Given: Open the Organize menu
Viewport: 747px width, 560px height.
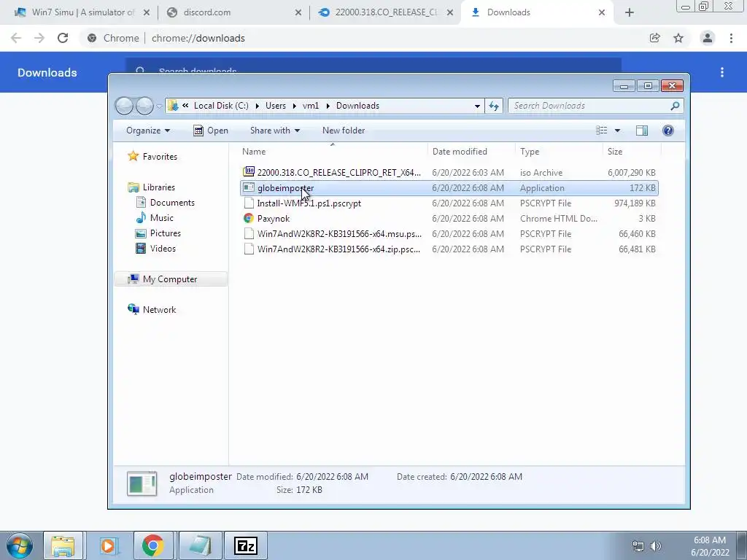Looking at the screenshot, I should click(x=147, y=131).
